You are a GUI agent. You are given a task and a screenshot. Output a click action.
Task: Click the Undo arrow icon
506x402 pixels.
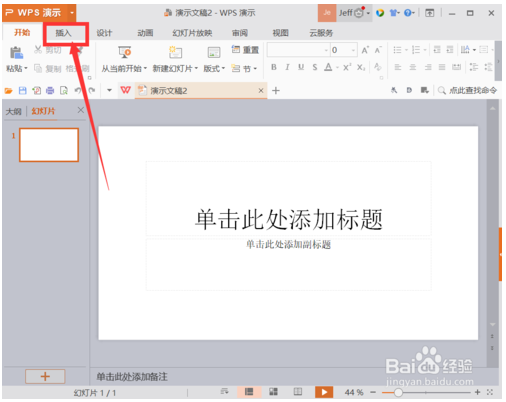tap(78, 90)
